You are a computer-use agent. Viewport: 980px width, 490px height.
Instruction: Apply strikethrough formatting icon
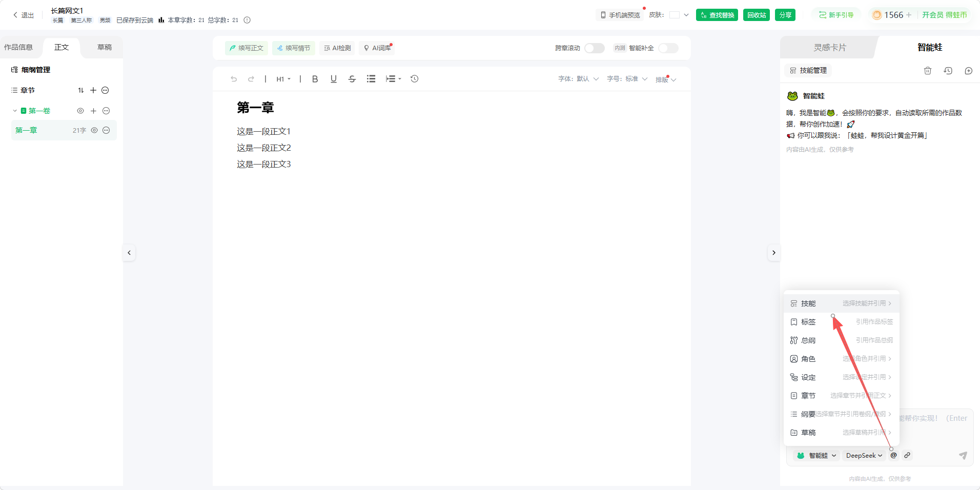(x=352, y=79)
